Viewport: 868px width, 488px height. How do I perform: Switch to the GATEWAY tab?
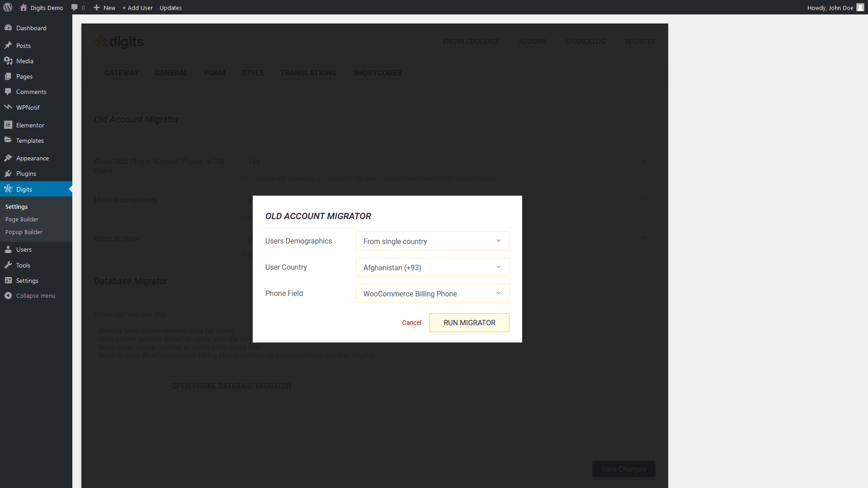[x=121, y=73]
